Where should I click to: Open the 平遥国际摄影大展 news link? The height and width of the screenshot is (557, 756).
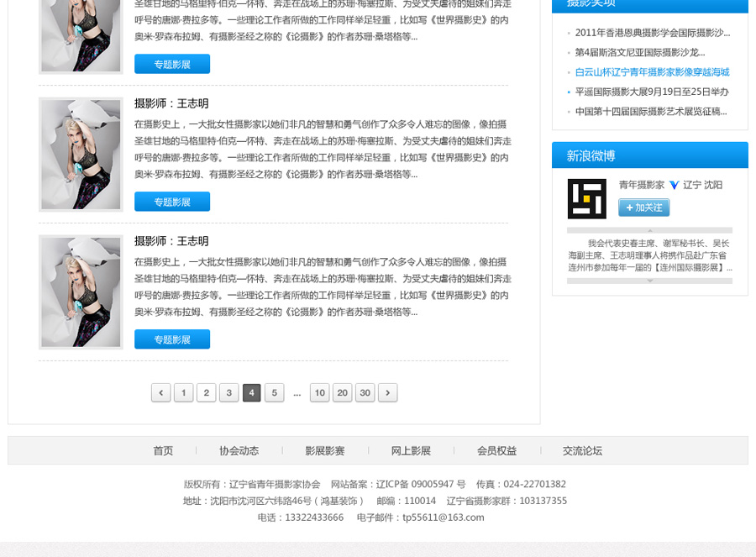[x=652, y=92]
